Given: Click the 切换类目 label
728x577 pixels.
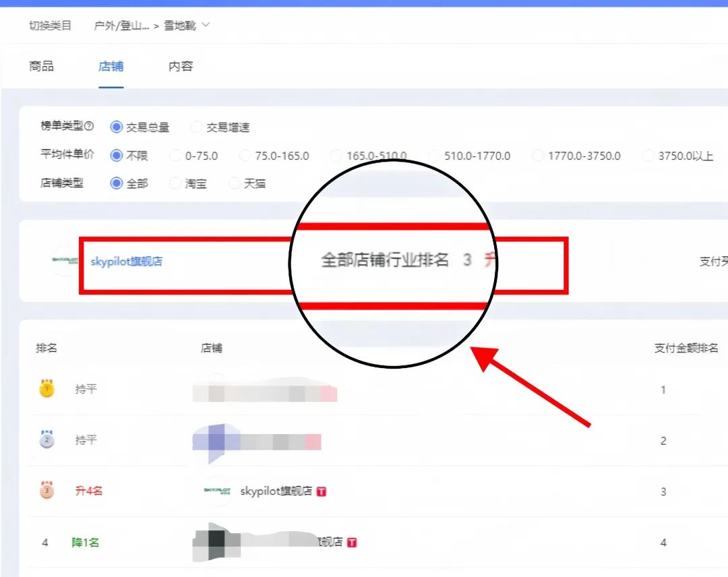Looking at the screenshot, I should tap(50, 26).
